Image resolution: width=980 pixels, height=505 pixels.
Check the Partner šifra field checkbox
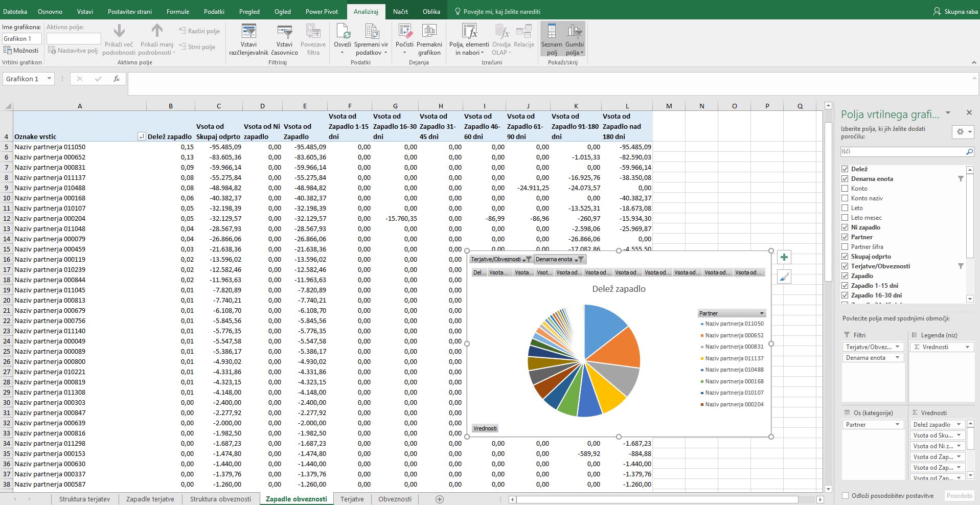pos(845,247)
